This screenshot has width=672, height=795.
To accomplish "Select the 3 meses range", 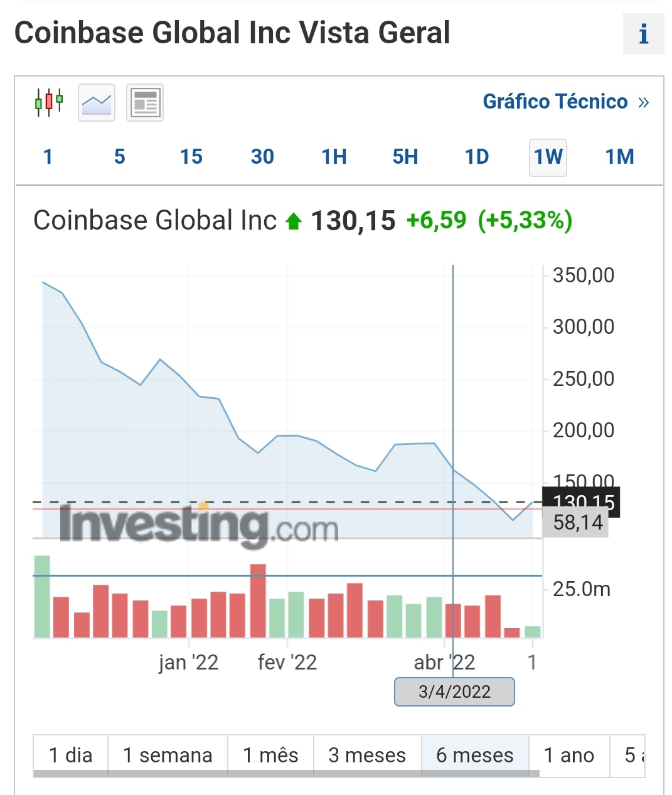I will click(x=367, y=755).
